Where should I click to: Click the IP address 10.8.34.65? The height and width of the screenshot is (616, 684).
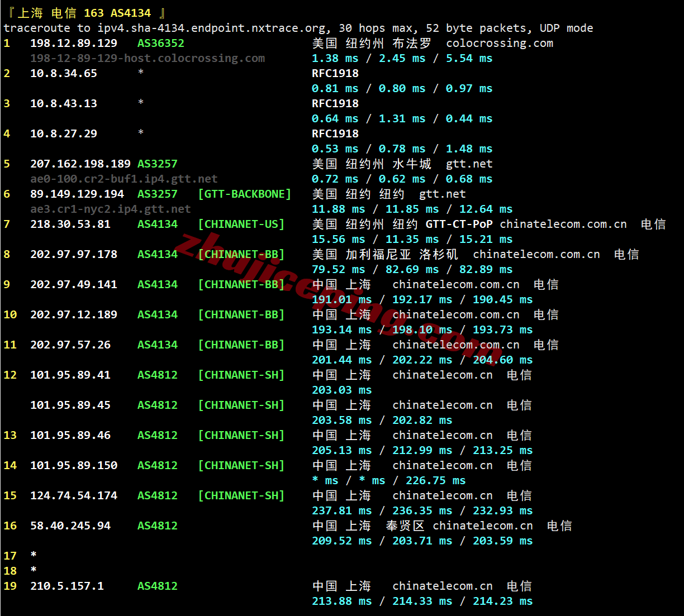[x=64, y=74]
